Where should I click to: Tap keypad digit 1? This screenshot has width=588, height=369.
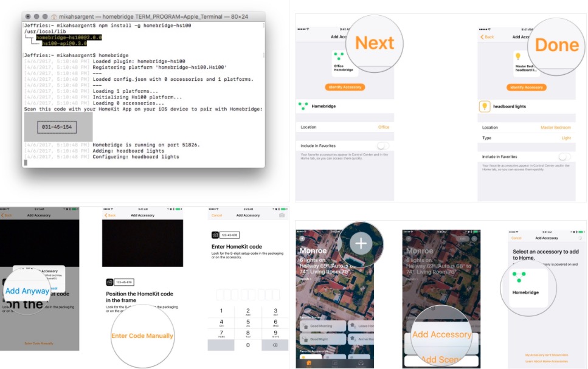click(221, 311)
